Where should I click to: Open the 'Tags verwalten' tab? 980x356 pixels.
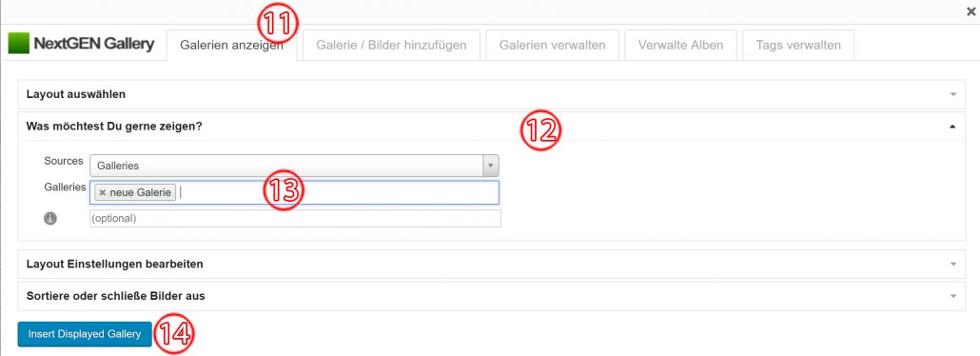(x=798, y=45)
